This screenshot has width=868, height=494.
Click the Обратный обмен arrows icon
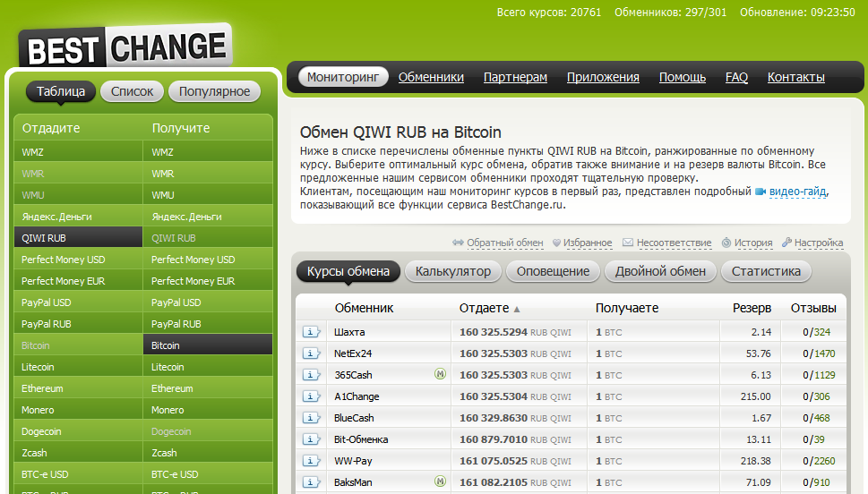click(x=458, y=243)
